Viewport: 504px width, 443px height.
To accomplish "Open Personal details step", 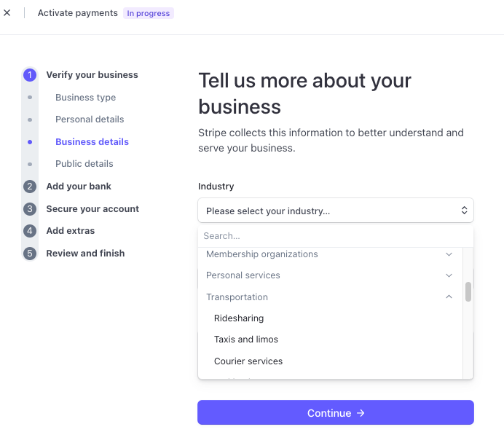I will 90,119.
